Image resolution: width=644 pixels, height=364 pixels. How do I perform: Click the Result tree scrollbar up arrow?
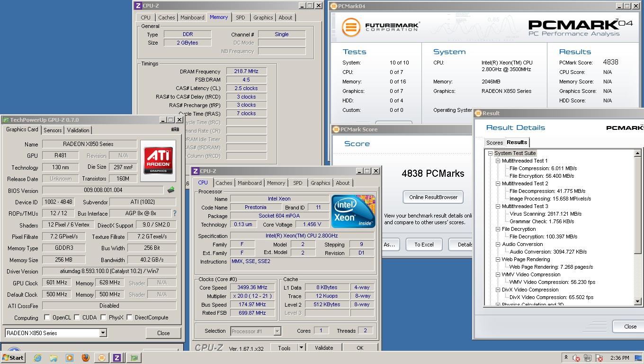point(637,153)
